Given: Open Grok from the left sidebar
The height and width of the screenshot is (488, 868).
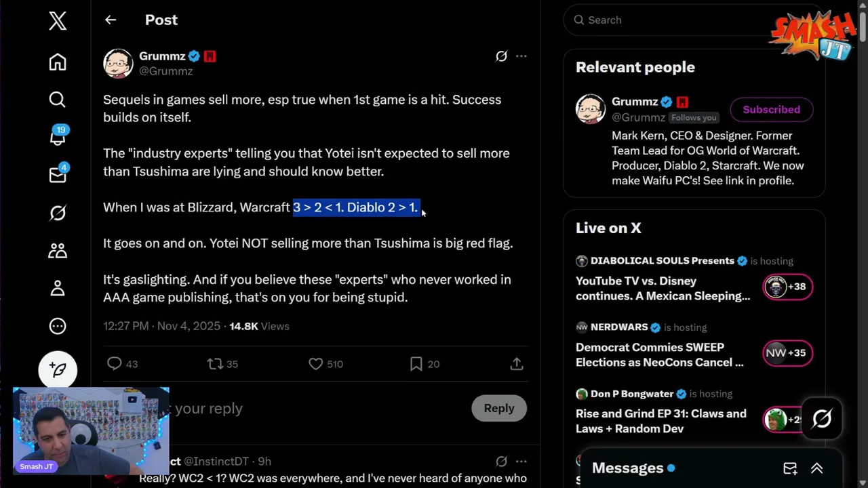Looking at the screenshot, I should click(x=58, y=213).
